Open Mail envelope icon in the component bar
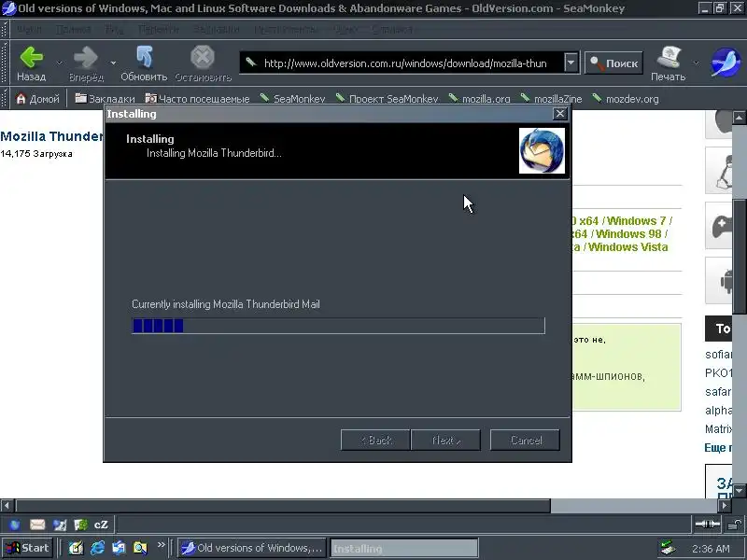This screenshot has height=560, width=747. [x=37, y=525]
